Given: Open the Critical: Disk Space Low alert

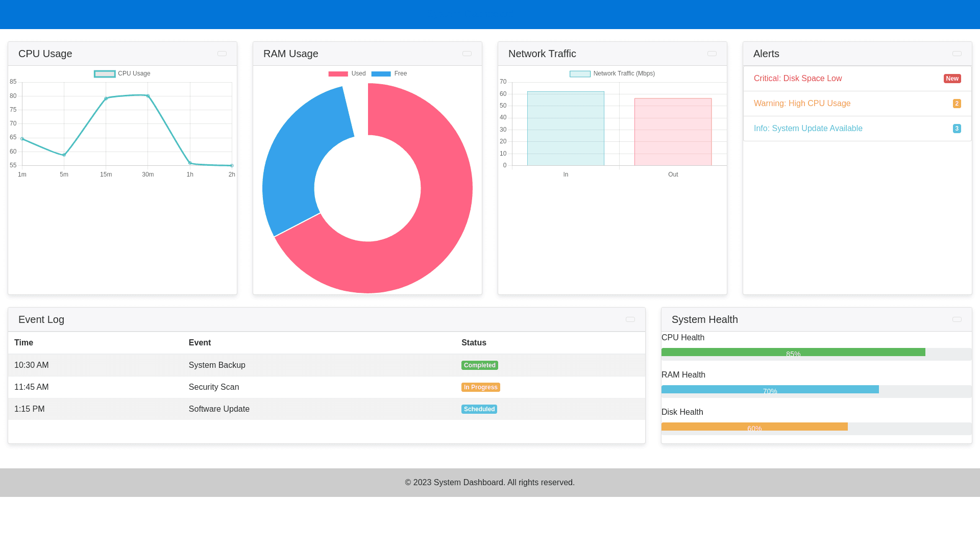Looking at the screenshot, I should pos(797,79).
